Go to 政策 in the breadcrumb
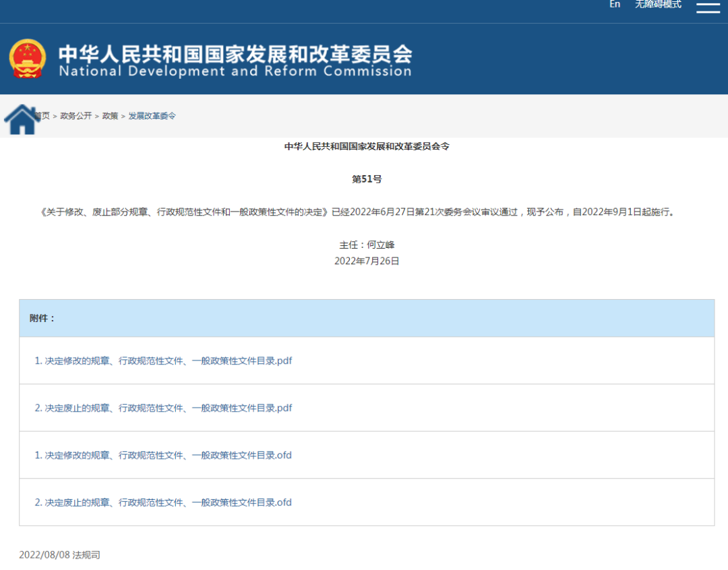This screenshot has width=728, height=570. point(110,116)
